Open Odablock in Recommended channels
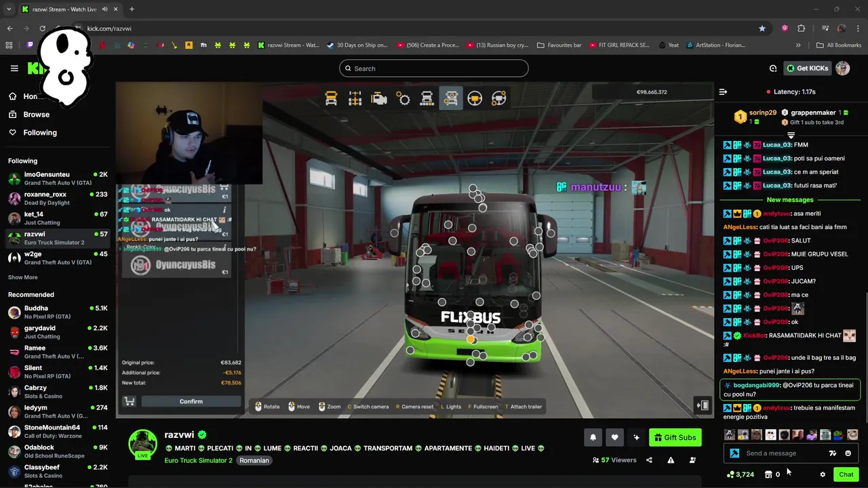The image size is (868, 488). tap(58, 451)
